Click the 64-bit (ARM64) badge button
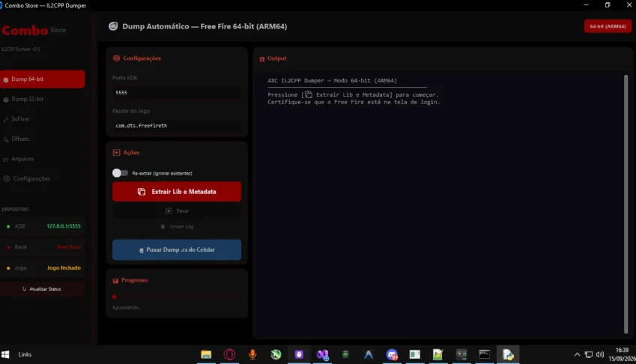The height and width of the screenshot is (364, 636). point(608,26)
